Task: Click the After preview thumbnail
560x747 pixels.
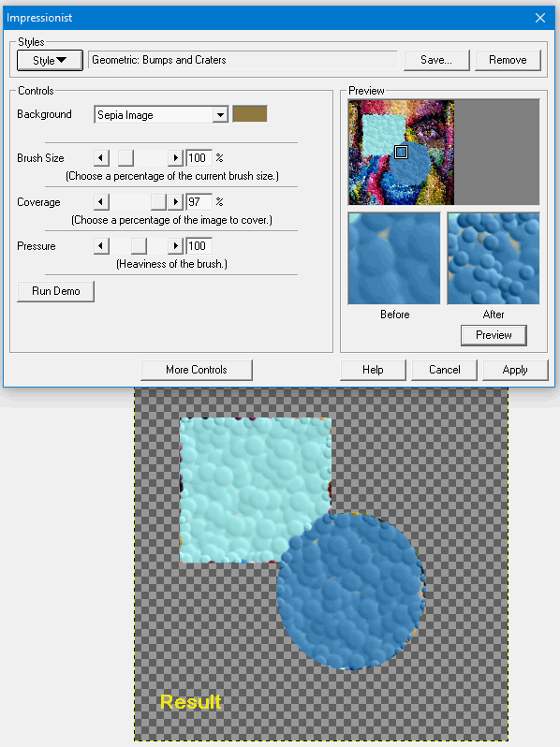Action: point(494,258)
